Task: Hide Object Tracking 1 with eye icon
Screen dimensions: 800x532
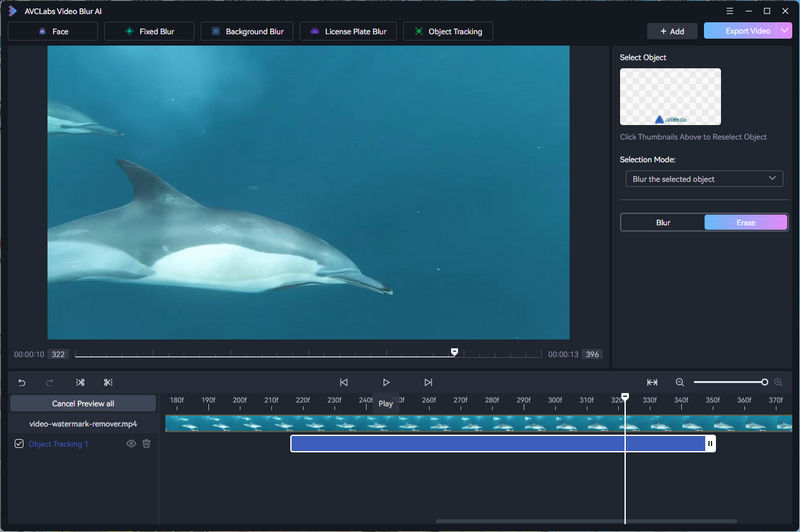Action: (130, 443)
